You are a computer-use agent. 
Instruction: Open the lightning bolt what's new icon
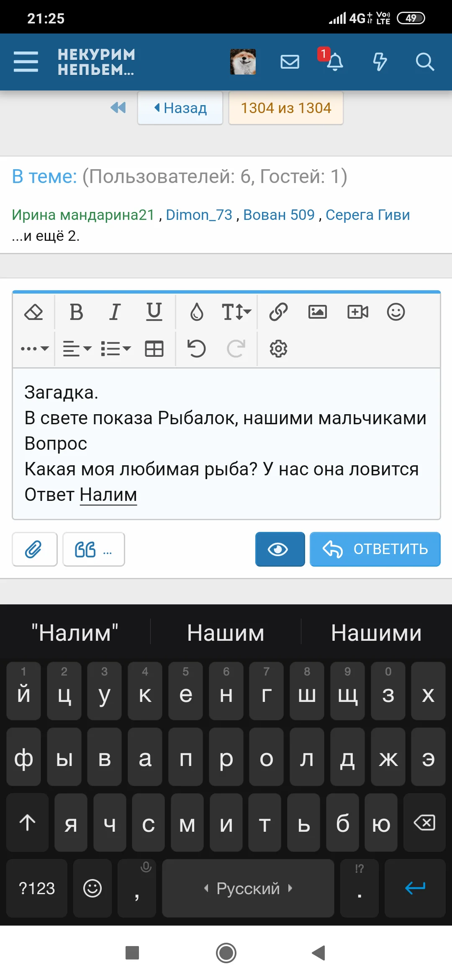380,62
